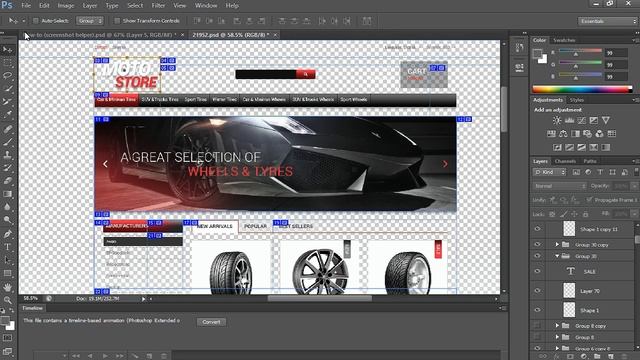
Task: Click the lock all layer icon
Action: (x=585, y=214)
